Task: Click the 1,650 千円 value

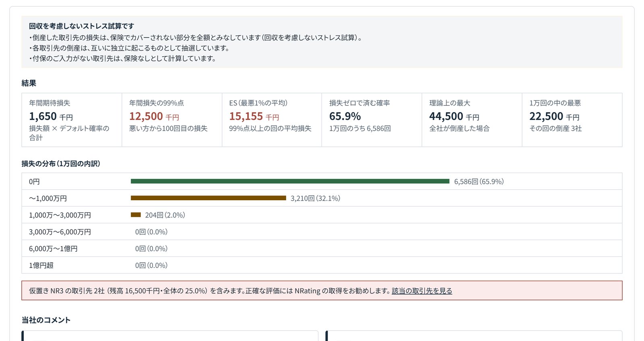Action: [x=51, y=116]
